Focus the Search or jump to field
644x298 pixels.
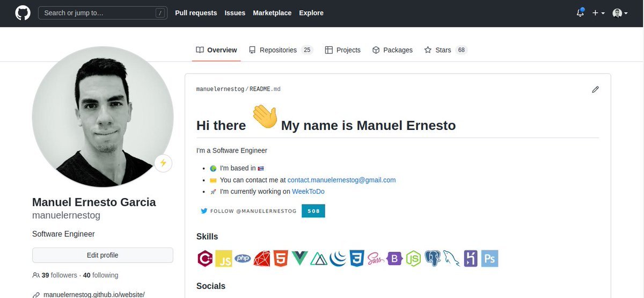tap(103, 13)
